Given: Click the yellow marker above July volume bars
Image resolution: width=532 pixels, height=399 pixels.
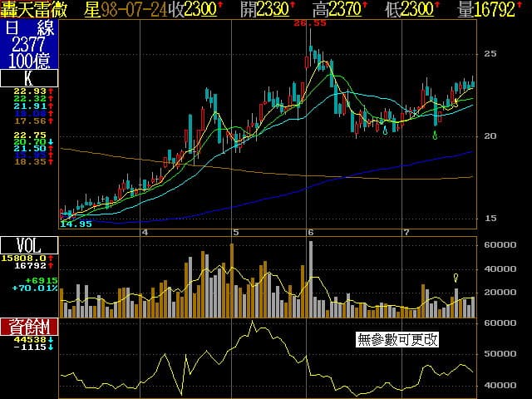Looking at the screenshot, I should (x=456, y=278).
